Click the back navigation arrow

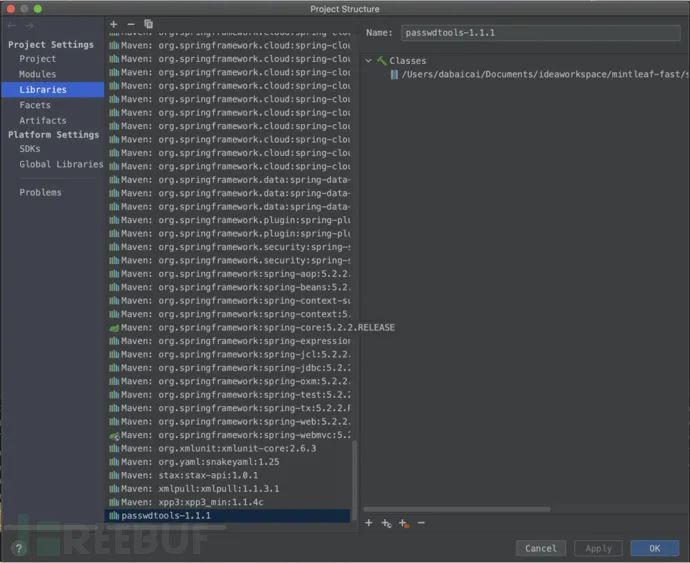pos(12,26)
